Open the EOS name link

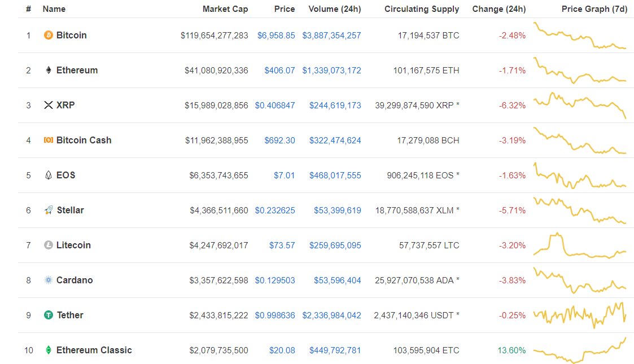point(66,176)
